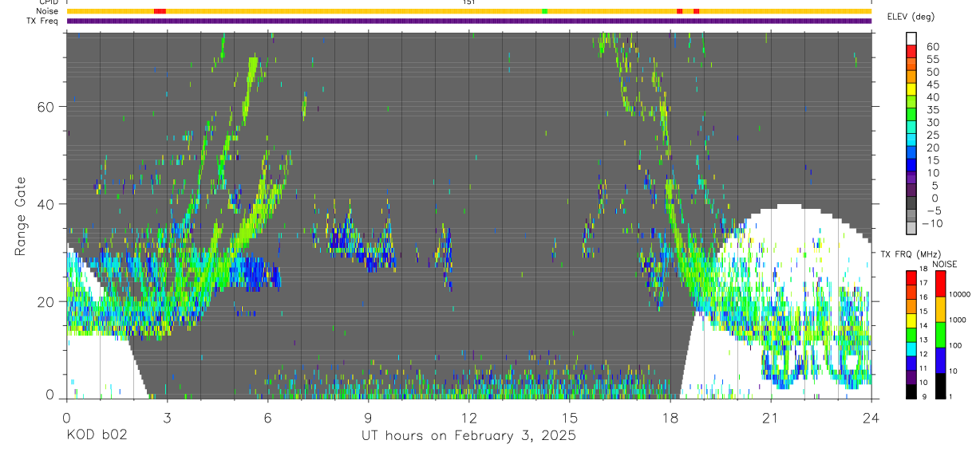Click the yellow 40–45 degree elevation swatch

[x=911, y=90]
